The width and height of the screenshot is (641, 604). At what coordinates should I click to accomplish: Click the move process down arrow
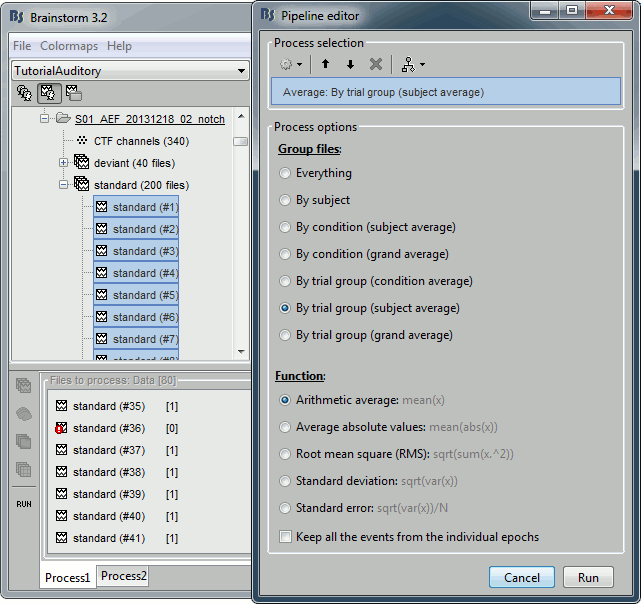point(350,64)
